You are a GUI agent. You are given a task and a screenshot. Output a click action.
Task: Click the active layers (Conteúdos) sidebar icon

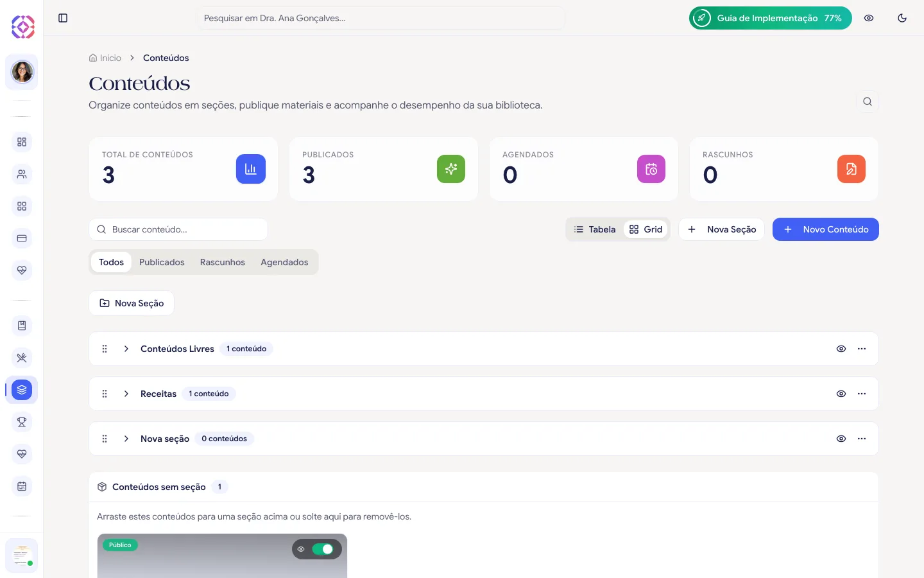(22, 390)
